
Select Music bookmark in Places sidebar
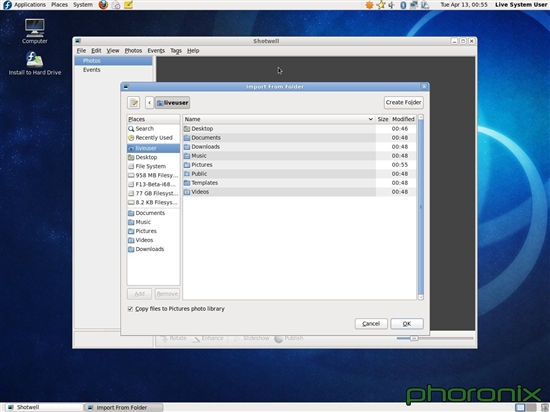(153, 222)
